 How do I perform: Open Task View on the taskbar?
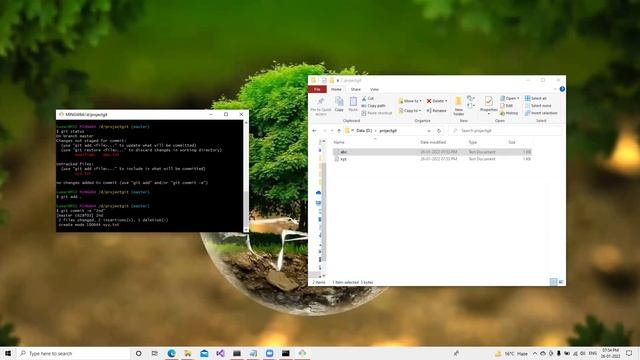154,353
